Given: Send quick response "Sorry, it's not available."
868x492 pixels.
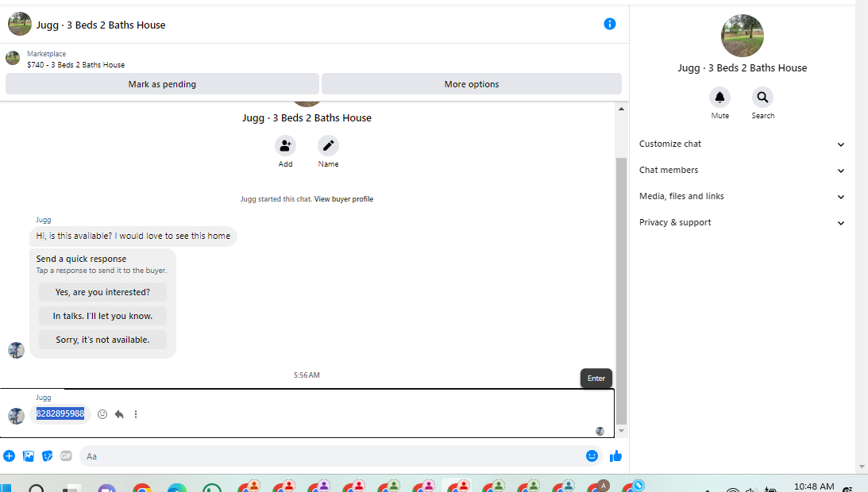Looking at the screenshot, I should 102,340.
